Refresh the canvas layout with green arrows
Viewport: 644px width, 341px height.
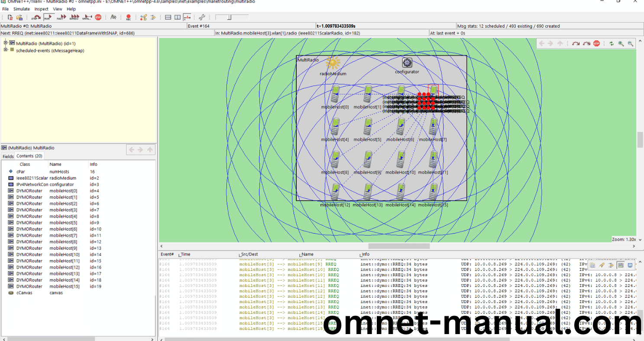point(612,43)
